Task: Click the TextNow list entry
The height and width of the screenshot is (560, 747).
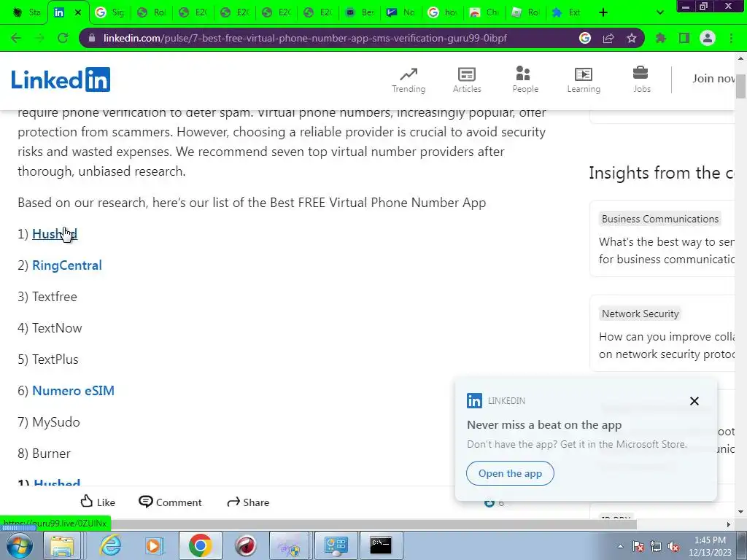Action: pyautogui.click(x=57, y=328)
